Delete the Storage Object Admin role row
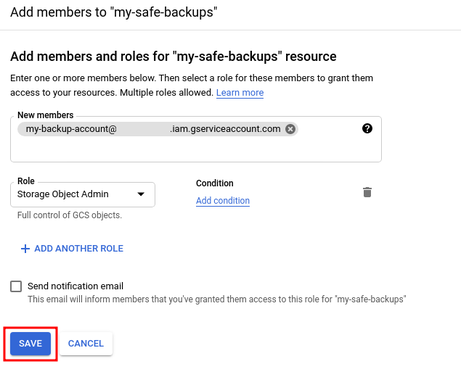Screen dimensions: 461x385 pyautogui.click(x=367, y=192)
